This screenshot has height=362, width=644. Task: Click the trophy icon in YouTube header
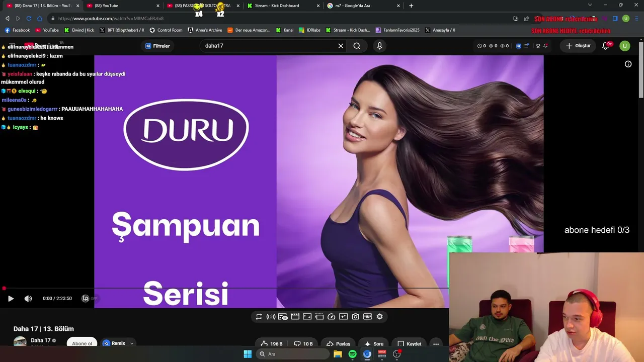tap(538, 46)
